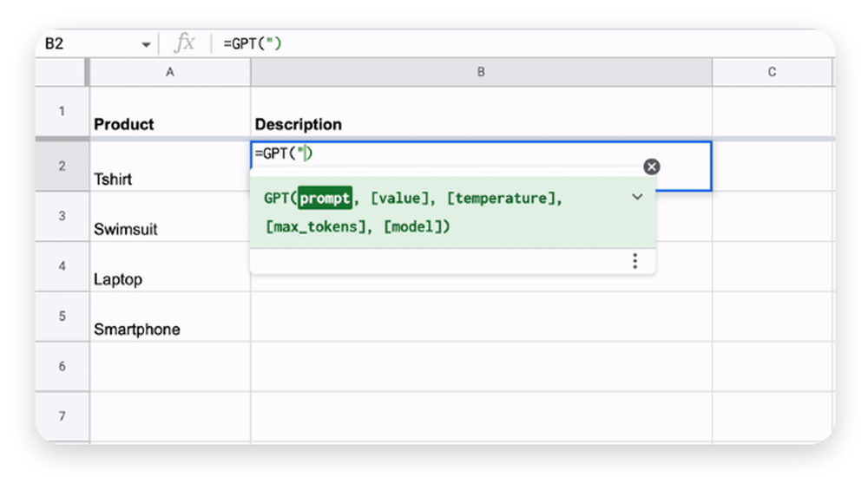The width and height of the screenshot is (868, 477).
Task: Click the select-all corner box
Action: tap(62, 72)
